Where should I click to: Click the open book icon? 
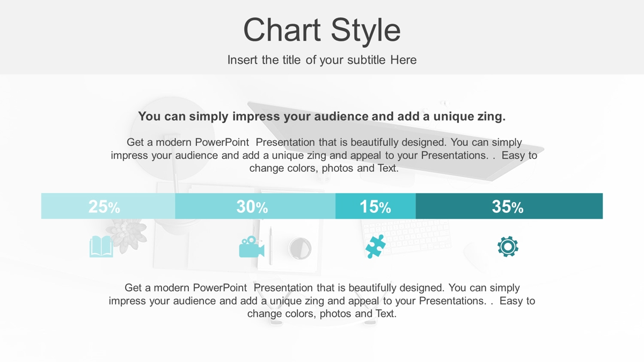click(x=101, y=247)
